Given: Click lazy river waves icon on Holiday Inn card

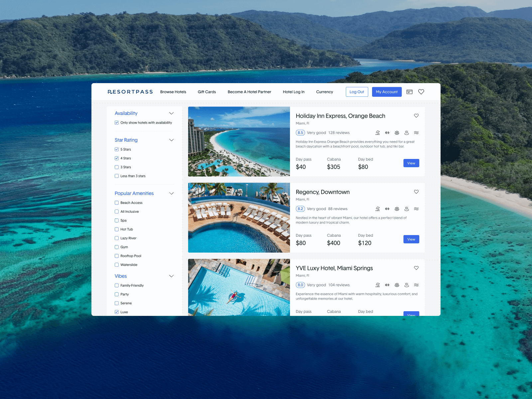Looking at the screenshot, I should [416, 133].
